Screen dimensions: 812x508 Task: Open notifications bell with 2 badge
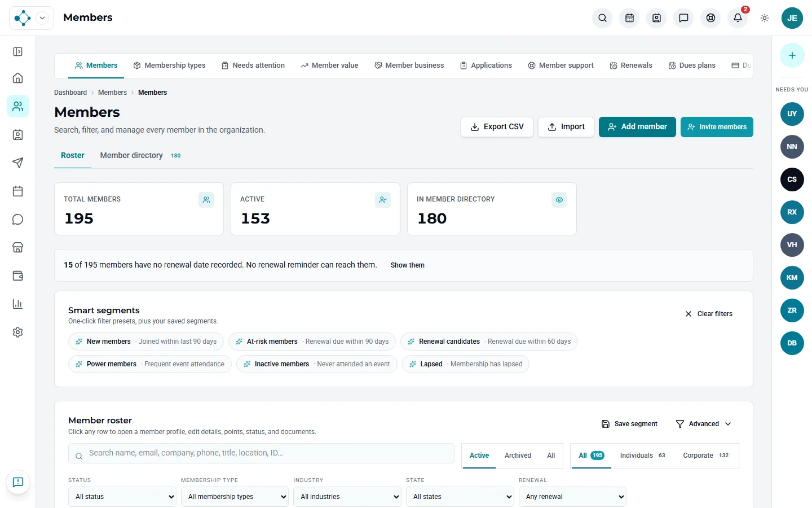(738, 18)
